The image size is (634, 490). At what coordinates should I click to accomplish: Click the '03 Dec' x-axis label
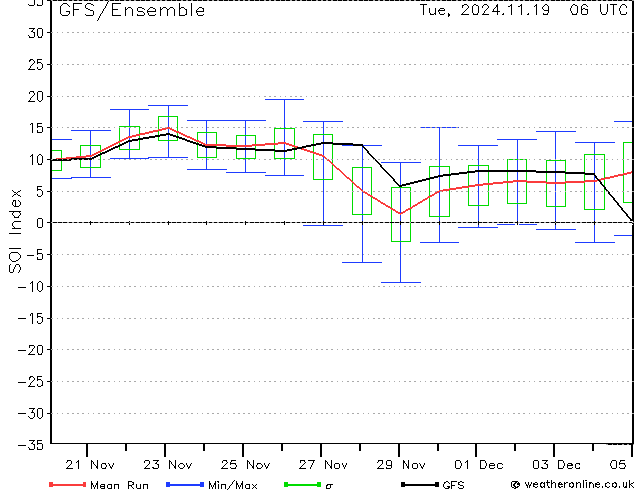click(x=556, y=465)
